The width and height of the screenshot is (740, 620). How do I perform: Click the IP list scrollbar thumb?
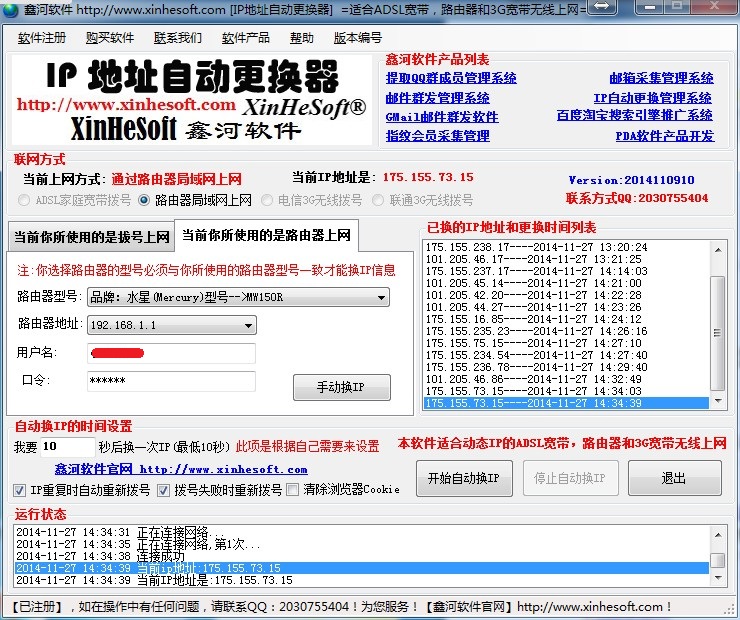click(x=718, y=333)
